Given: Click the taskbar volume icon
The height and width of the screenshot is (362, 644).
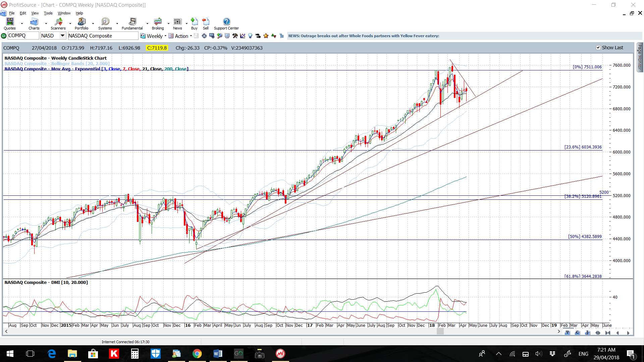Looking at the screenshot, I should tap(538, 354).
